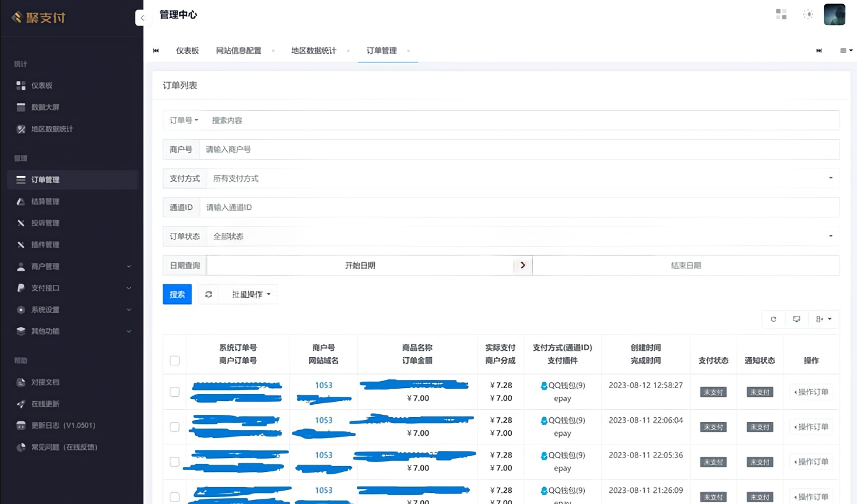Viewport: 857px width, 504px height.
Task: Open the table columns dropdown icon
Action: click(x=824, y=319)
